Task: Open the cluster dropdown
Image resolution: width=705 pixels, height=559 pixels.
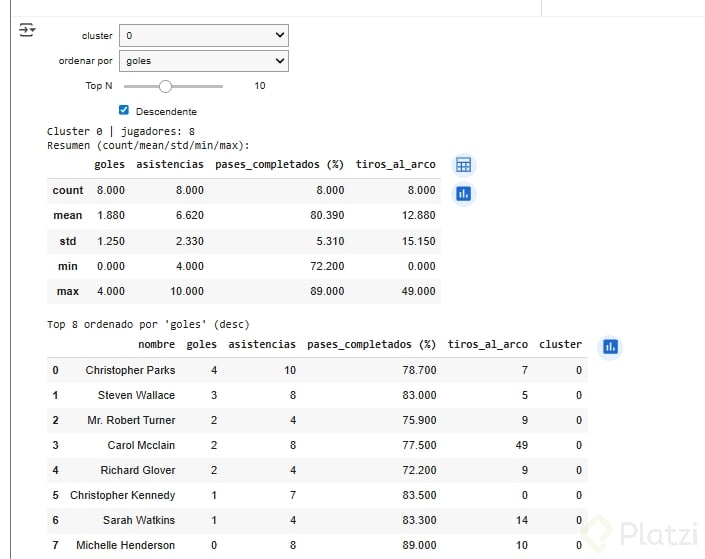Action: 203,36
